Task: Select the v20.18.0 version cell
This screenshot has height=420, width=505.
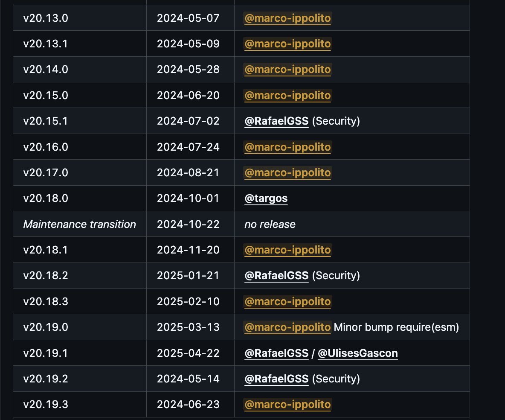Action: point(80,198)
